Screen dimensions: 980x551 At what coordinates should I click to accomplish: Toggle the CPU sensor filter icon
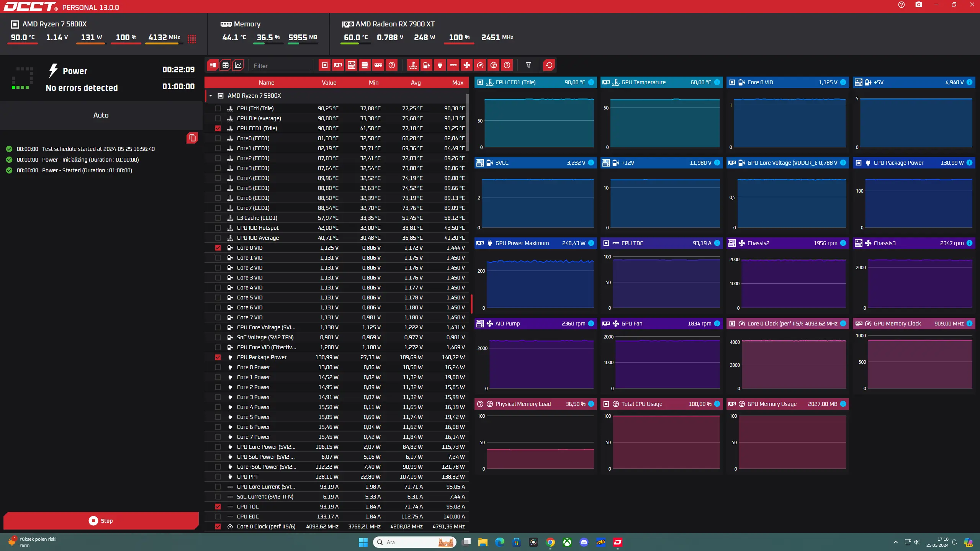pyautogui.click(x=324, y=65)
